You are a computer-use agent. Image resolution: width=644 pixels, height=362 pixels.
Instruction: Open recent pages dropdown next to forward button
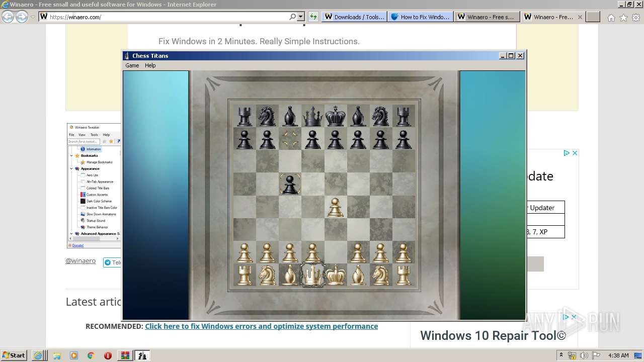click(x=33, y=17)
